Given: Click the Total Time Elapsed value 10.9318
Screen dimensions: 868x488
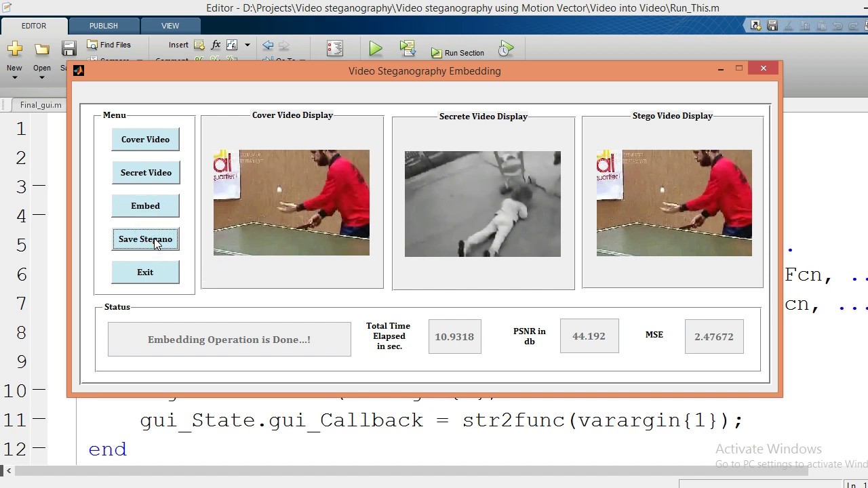Looking at the screenshot, I should 454,337.
